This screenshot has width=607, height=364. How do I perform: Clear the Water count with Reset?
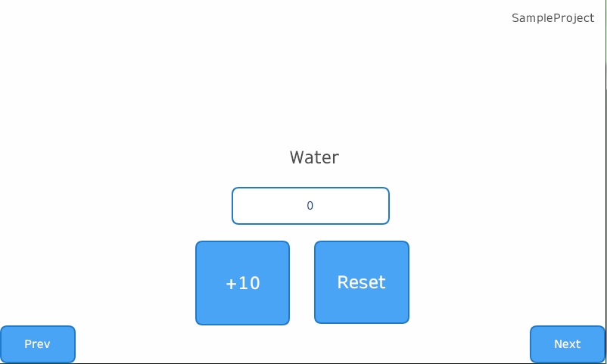pyautogui.click(x=361, y=282)
